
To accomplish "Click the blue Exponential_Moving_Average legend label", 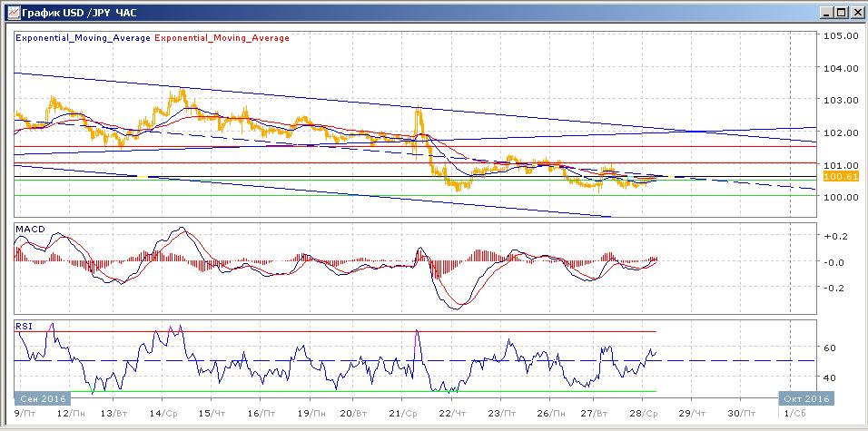I will [x=84, y=38].
